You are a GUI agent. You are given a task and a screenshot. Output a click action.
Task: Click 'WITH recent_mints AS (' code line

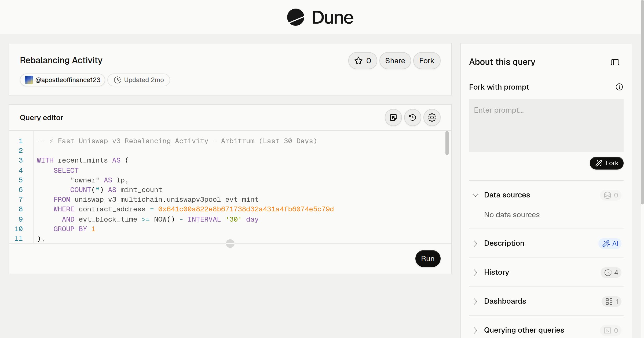(x=83, y=160)
